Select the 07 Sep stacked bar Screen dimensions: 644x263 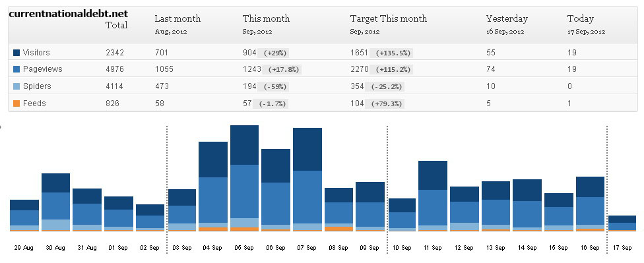click(x=307, y=180)
